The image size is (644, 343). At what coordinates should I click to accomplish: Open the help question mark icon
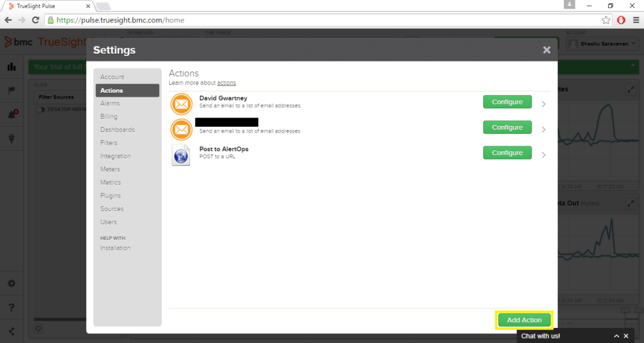tap(11, 307)
